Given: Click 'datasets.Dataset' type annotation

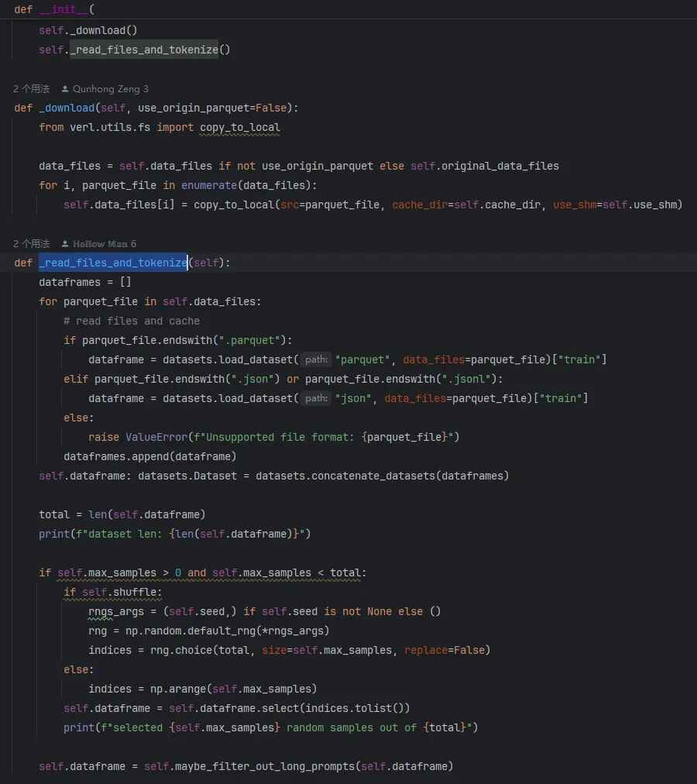Looking at the screenshot, I should (187, 476).
